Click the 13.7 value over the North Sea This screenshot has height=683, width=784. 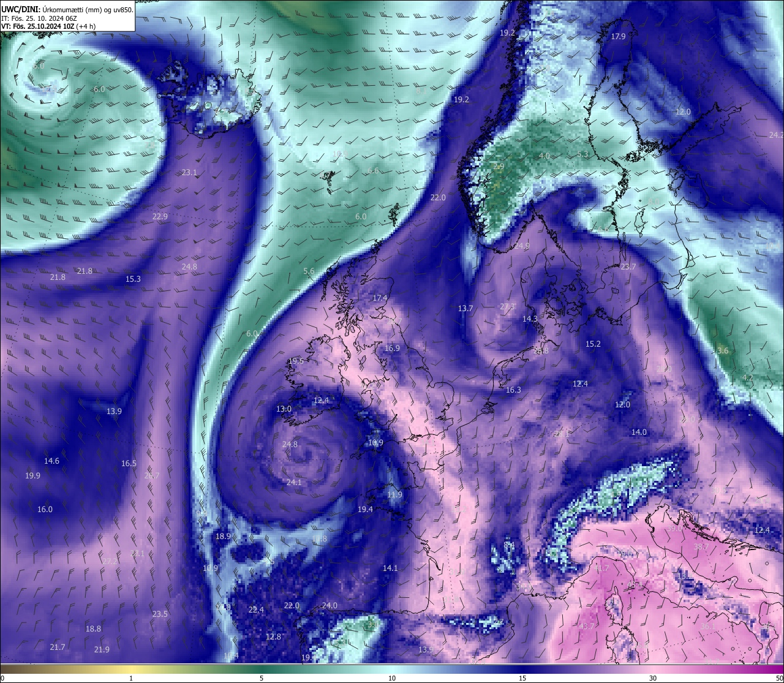(x=466, y=308)
